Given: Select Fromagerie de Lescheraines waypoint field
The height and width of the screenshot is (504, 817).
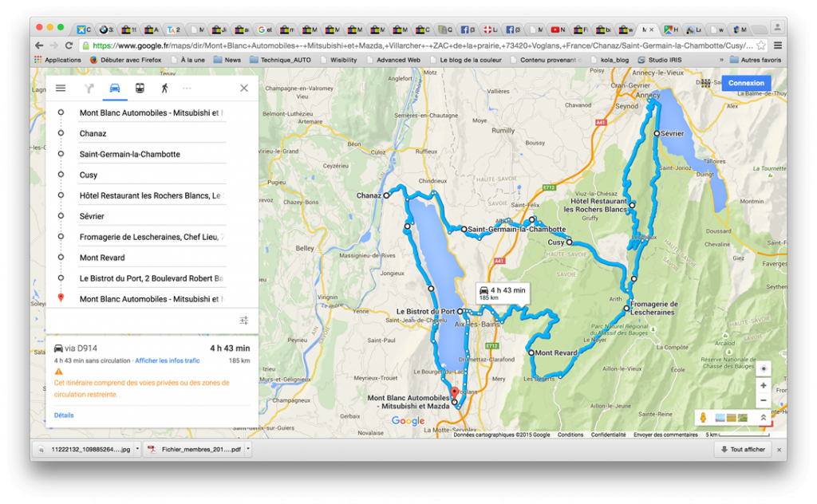Looking at the screenshot, I should [x=152, y=237].
